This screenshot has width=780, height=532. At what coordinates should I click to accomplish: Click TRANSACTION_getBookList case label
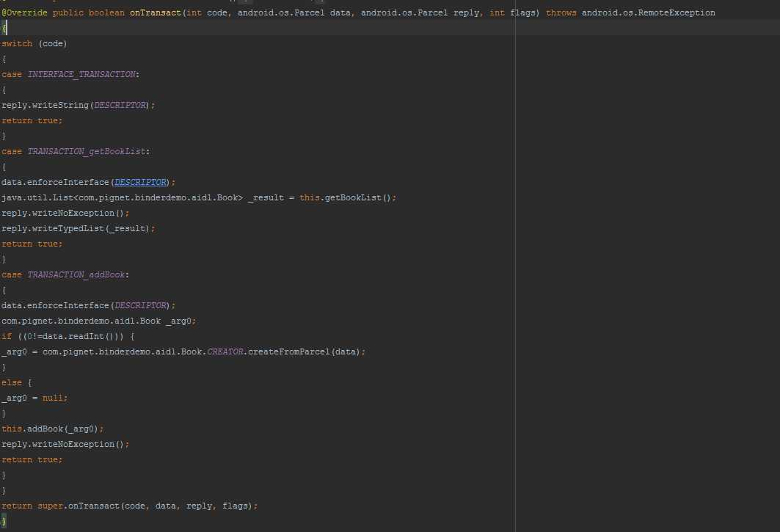tap(87, 151)
